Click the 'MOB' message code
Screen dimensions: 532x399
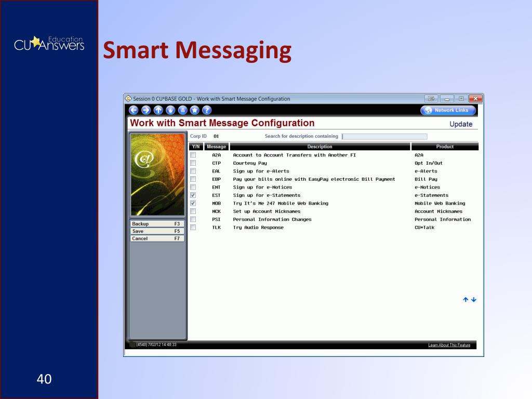pos(216,204)
